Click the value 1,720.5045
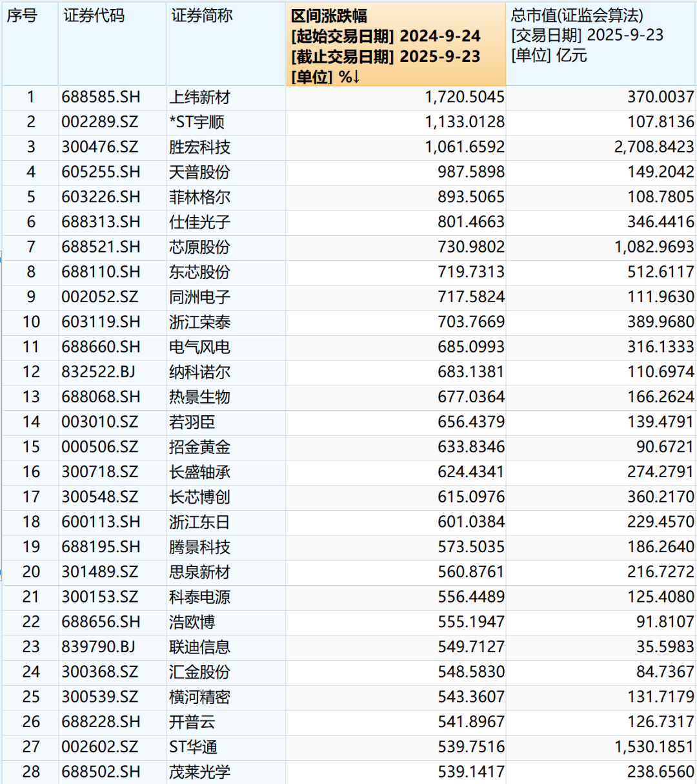The height and width of the screenshot is (784, 697). [x=465, y=98]
